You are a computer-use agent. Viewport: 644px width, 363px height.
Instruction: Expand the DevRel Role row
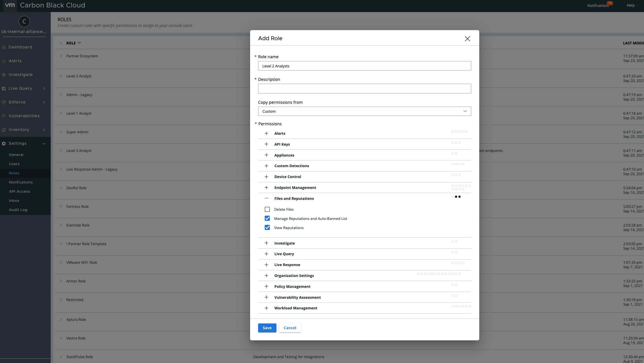pos(61,188)
